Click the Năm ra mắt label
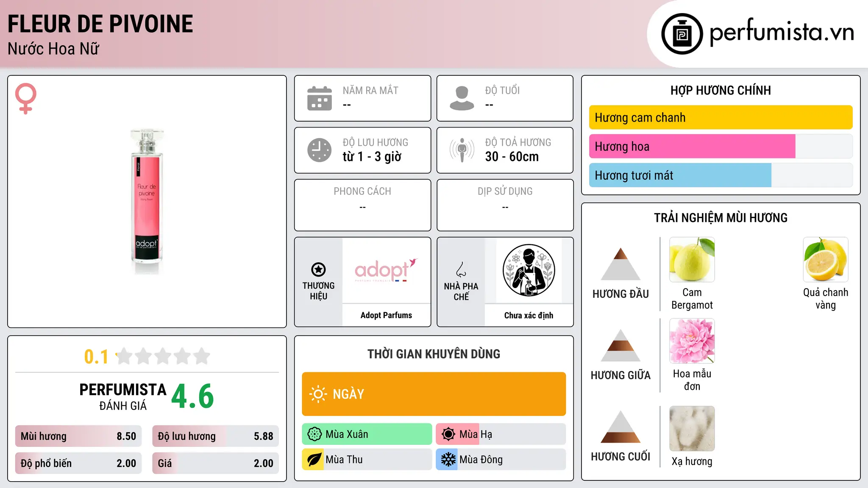Viewport: 868px width, 488px height. pos(370,90)
